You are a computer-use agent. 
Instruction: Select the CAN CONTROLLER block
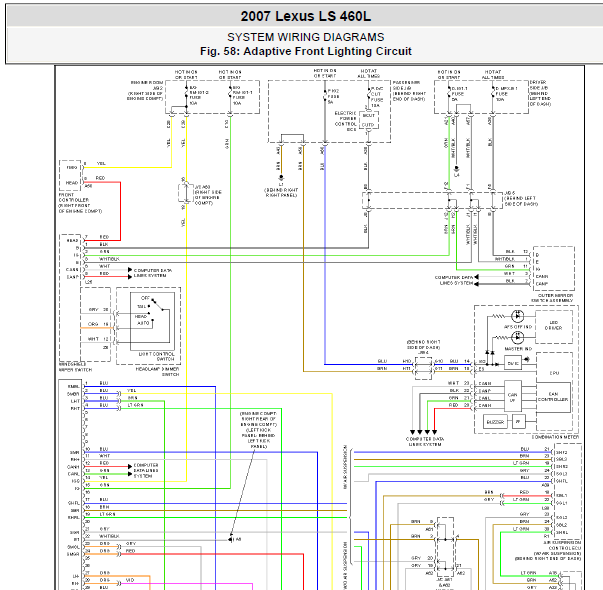click(x=553, y=397)
